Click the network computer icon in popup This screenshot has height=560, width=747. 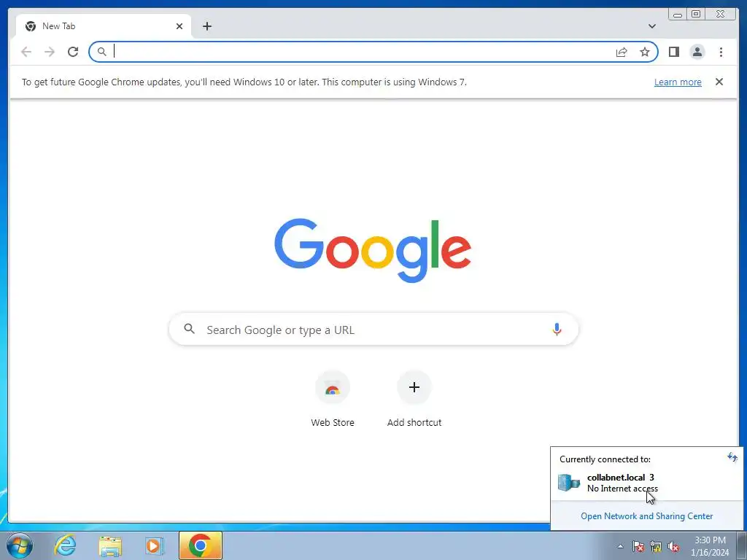pyautogui.click(x=569, y=483)
